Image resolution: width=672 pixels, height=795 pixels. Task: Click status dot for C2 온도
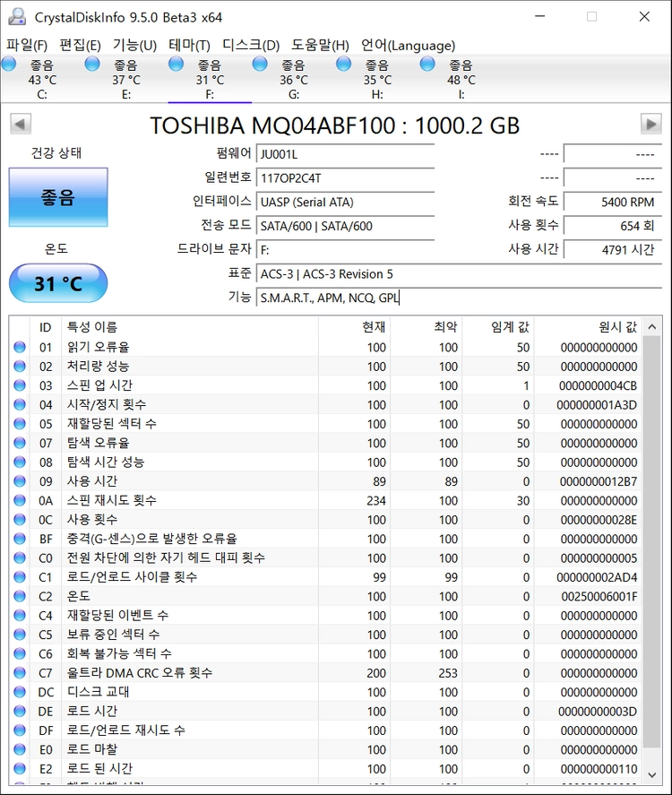(x=19, y=596)
